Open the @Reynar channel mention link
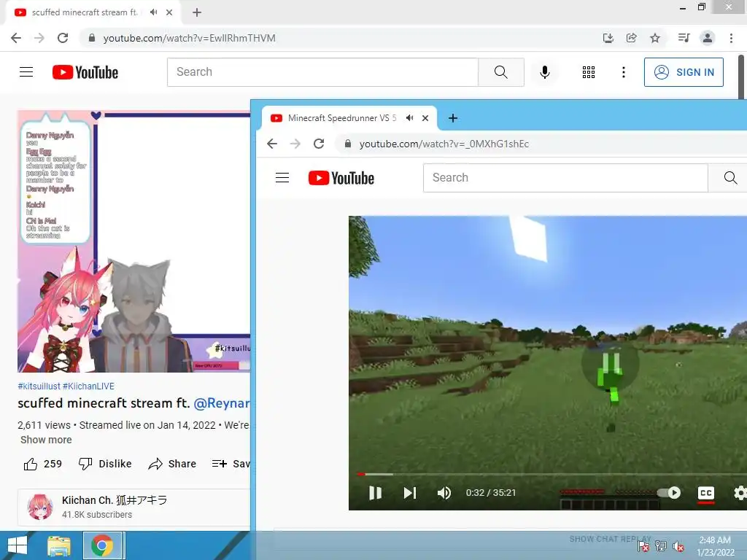Image resolution: width=747 pixels, height=560 pixels. 222,403
